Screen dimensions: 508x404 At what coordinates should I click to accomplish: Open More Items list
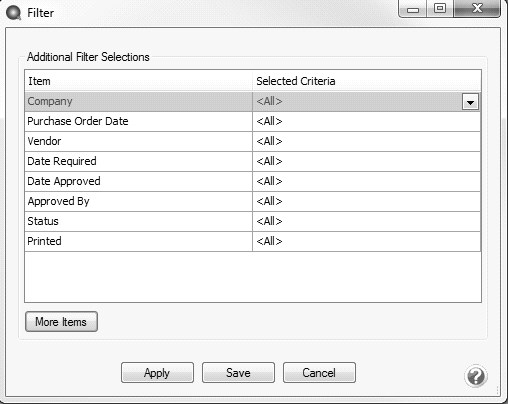(x=61, y=322)
